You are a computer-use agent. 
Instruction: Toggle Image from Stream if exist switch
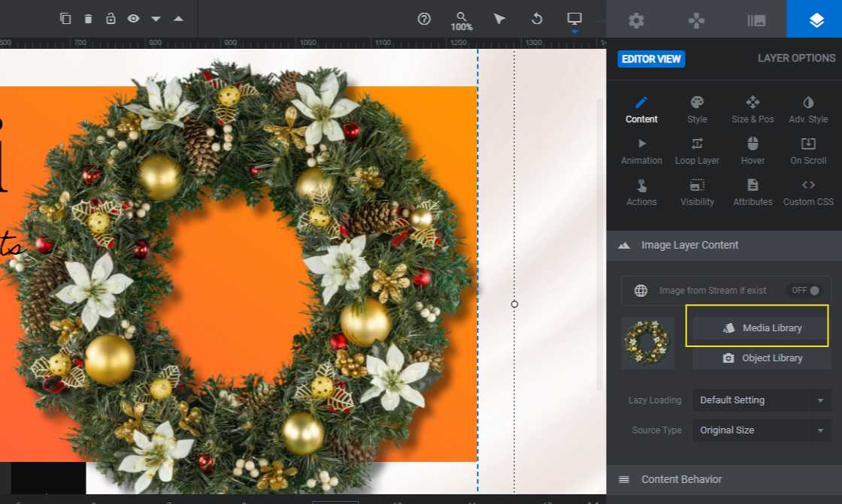tap(805, 291)
